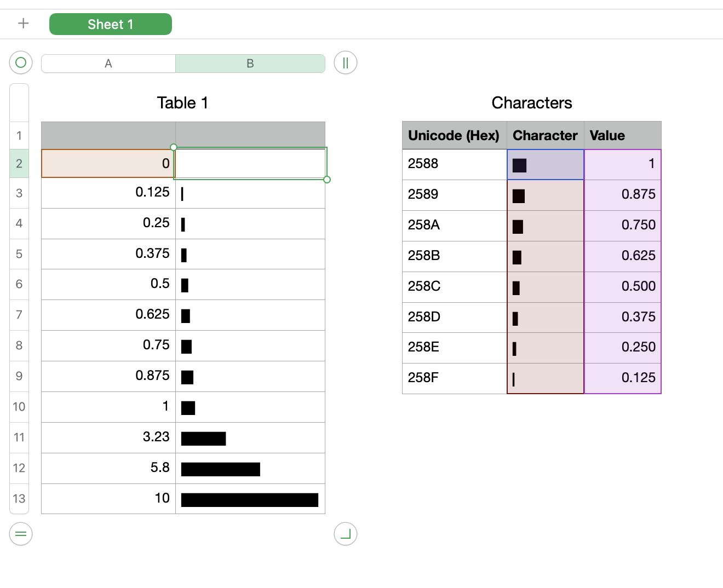The height and width of the screenshot is (588, 723).
Task: Click the table select circle handle
Action: [x=21, y=62]
